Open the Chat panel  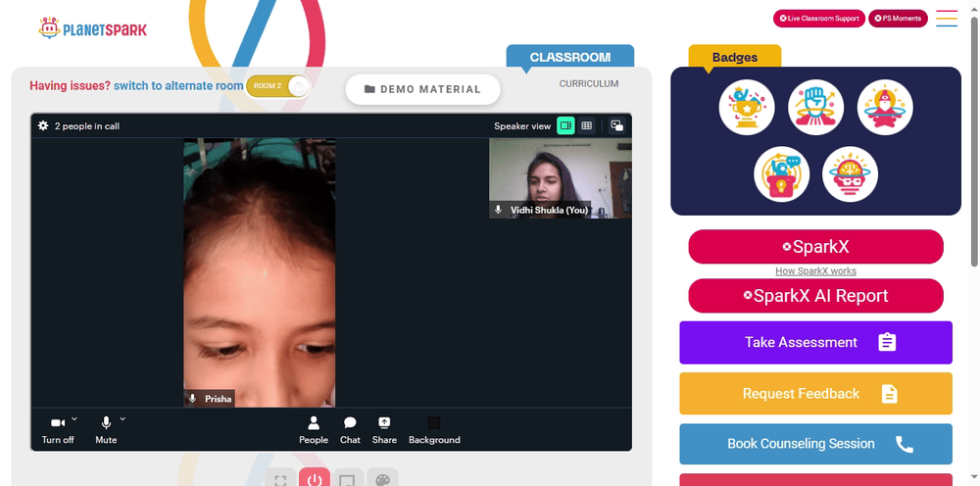(350, 430)
